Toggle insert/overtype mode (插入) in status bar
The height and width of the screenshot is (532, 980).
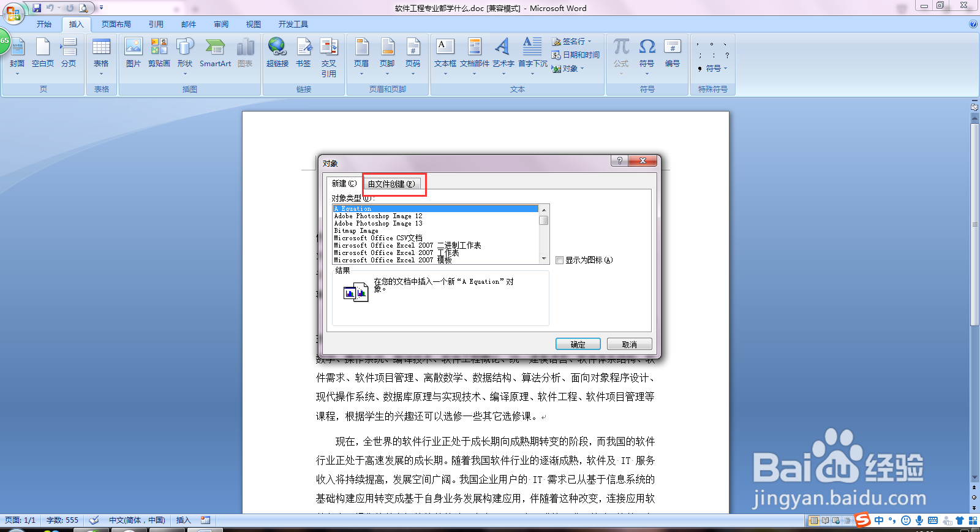point(184,520)
